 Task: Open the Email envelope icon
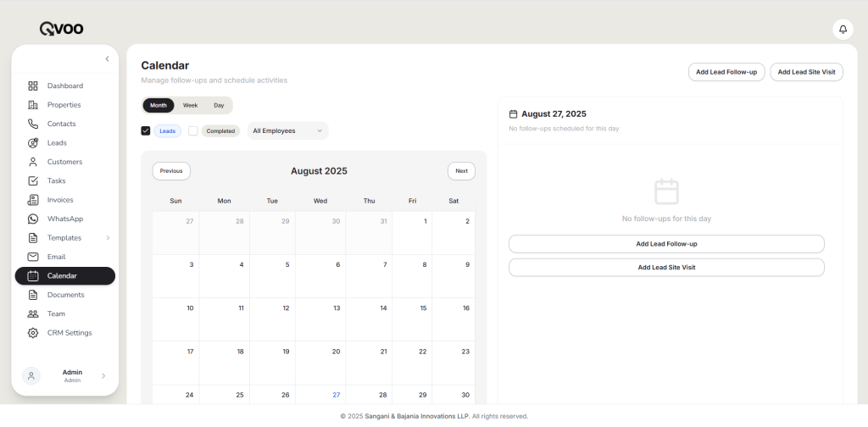click(x=33, y=257)
